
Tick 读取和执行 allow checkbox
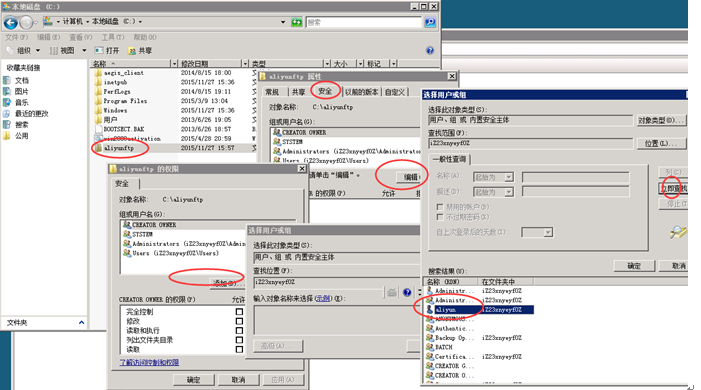pos(239,330)
